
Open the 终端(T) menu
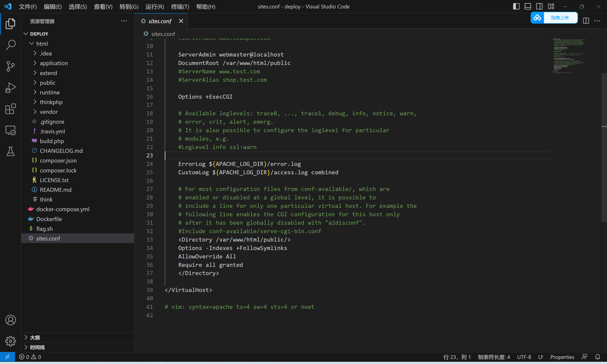pyautogui.click(x=180, y=7)
